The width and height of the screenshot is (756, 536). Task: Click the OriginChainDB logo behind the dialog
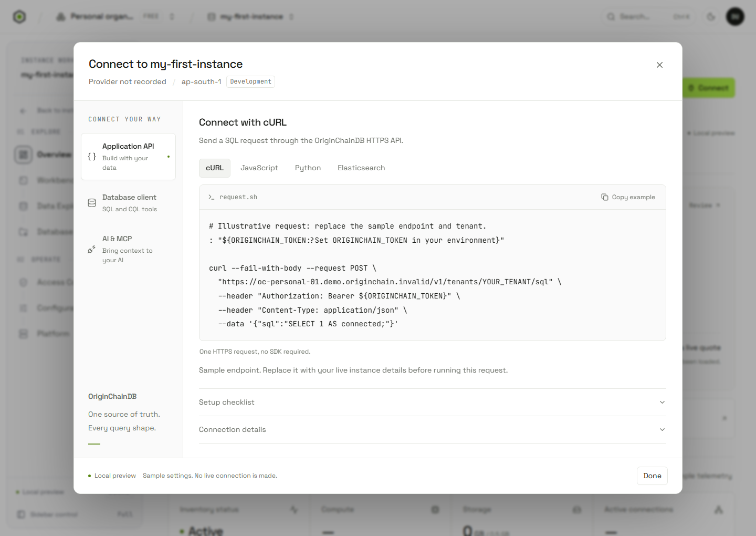click(19, 17)
